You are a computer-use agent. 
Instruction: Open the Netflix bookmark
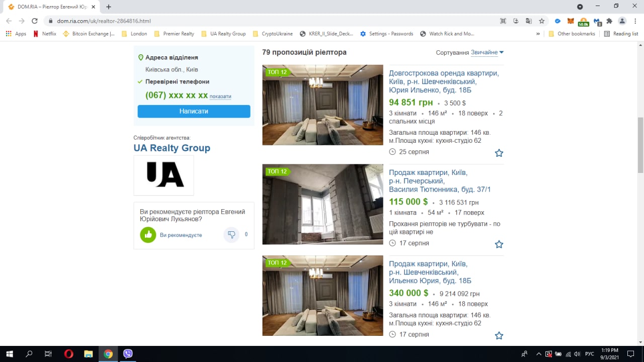[x=44, y=34]
